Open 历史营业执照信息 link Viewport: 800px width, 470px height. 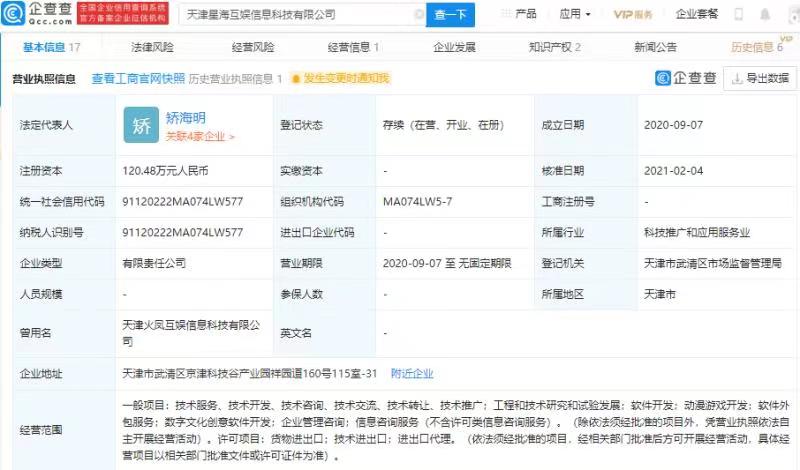pyautogui.click(x=235, y=79)
